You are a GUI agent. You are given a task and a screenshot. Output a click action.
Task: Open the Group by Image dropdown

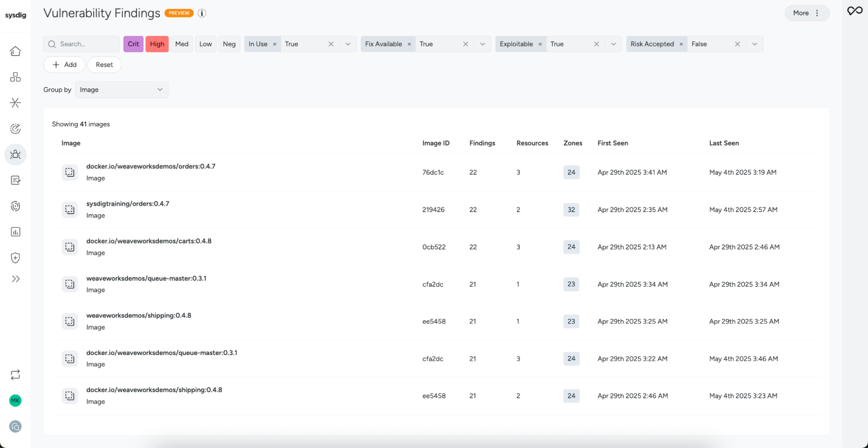pos(122,90)
